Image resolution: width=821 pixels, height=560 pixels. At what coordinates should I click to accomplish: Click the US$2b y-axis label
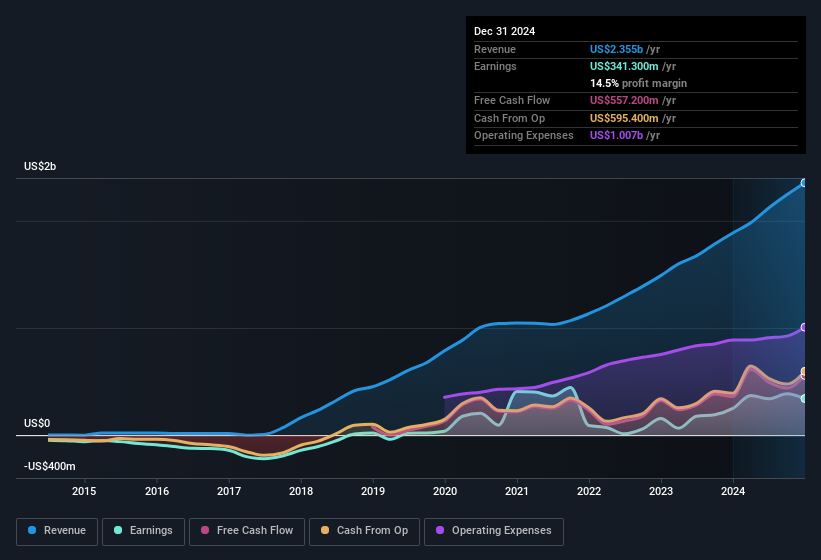tap(40, 166)
